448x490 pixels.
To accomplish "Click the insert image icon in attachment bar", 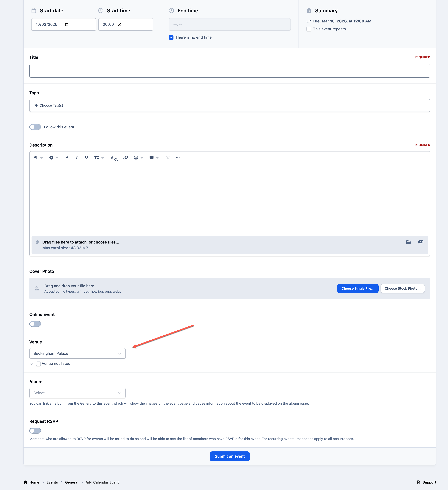I will point(421,242).
